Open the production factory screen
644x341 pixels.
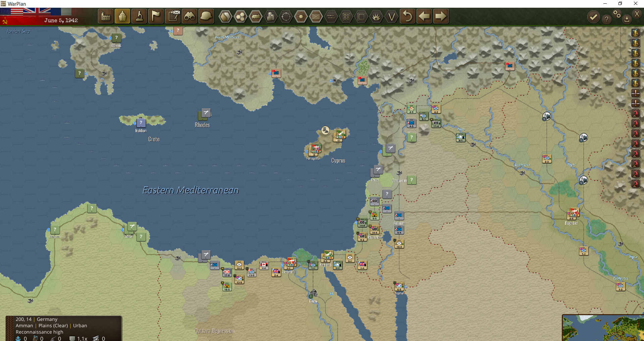(x=106, y=16)
